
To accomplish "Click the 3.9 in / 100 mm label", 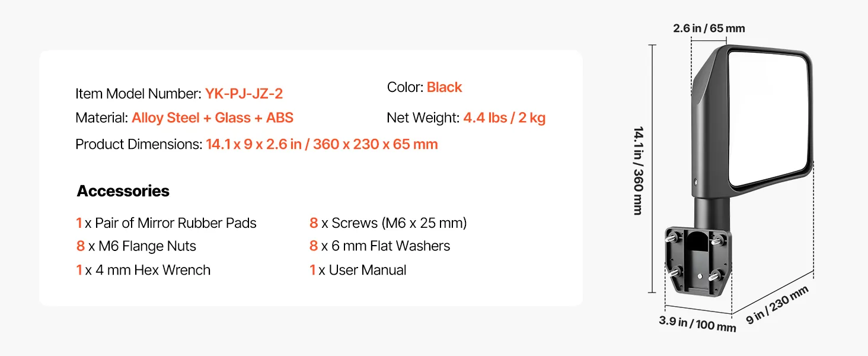I will pos(697,324).
